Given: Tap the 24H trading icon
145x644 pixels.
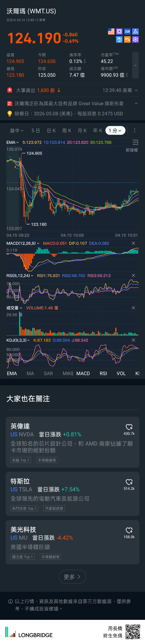Looking at the screenshot, I should (x=127, y=31).
